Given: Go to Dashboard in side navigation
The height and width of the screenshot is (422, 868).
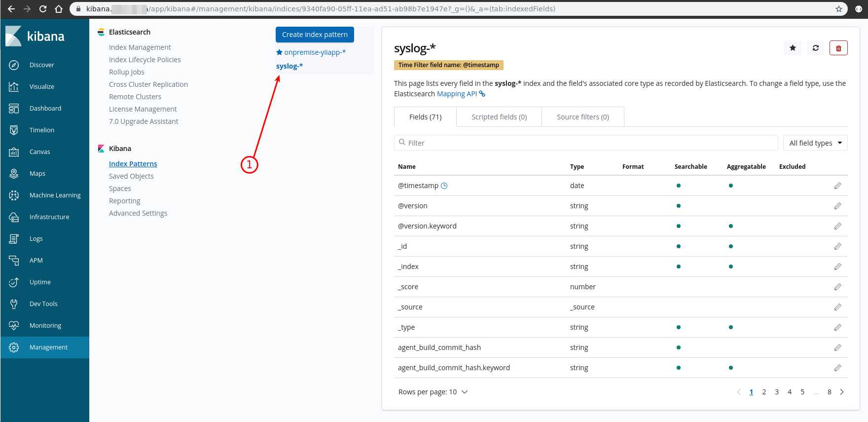Looking at the screenshot, I should 44,109.
